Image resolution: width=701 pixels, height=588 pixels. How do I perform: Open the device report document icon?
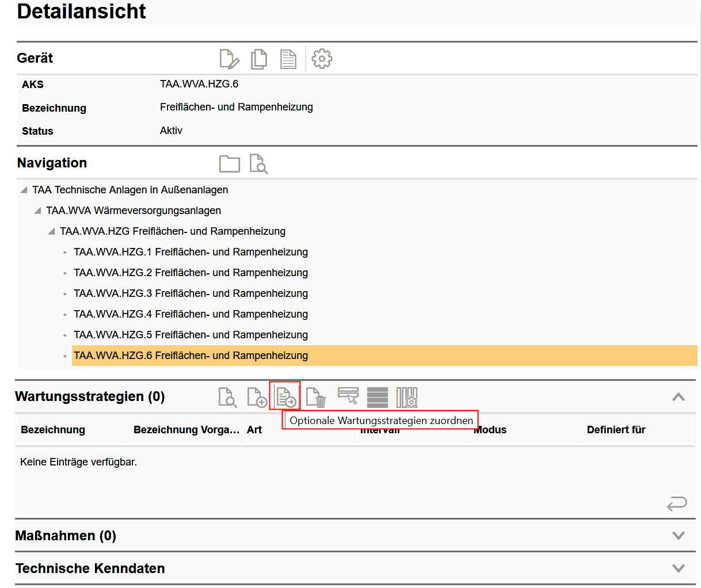tap(288, 59)
